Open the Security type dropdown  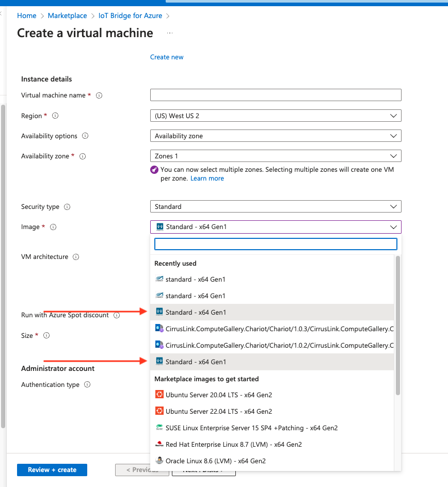point(275,206)
